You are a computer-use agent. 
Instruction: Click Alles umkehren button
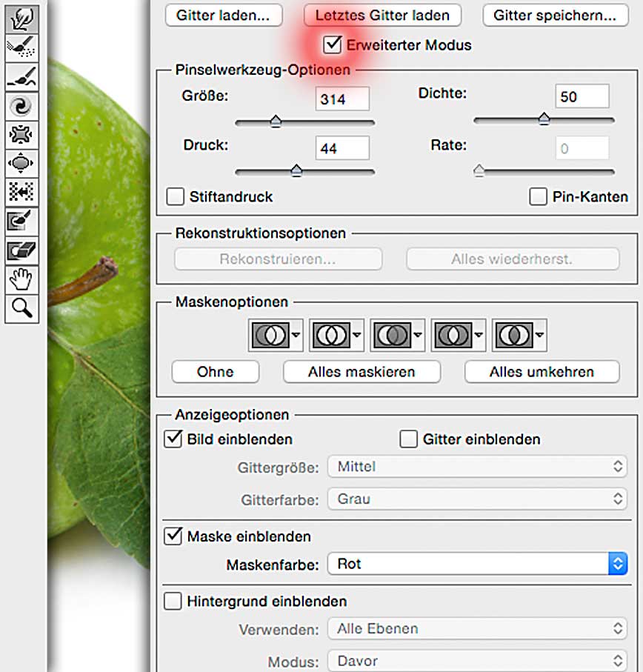pos(542,372)
